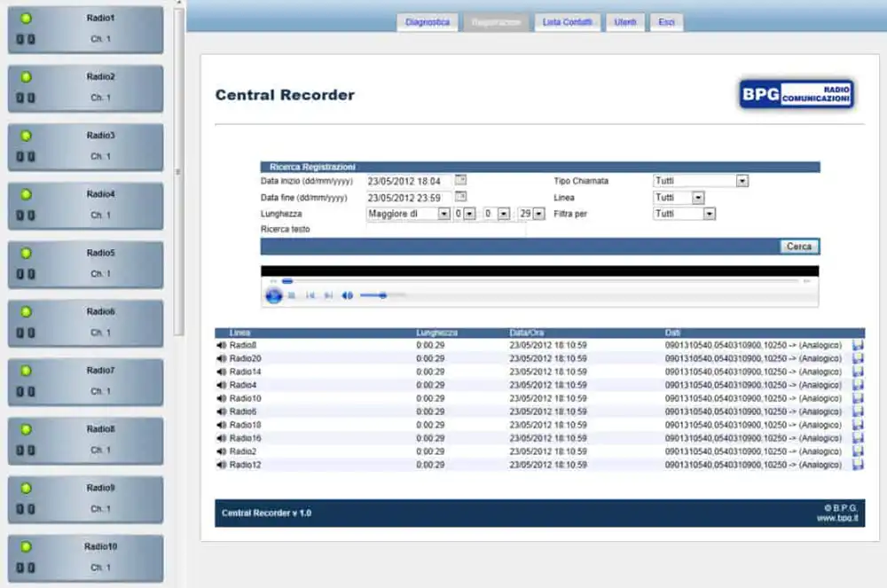This screenshot has width=887, height=588.
Task: Switch to the Lista Contatti tab
Action: click(567, 21)
